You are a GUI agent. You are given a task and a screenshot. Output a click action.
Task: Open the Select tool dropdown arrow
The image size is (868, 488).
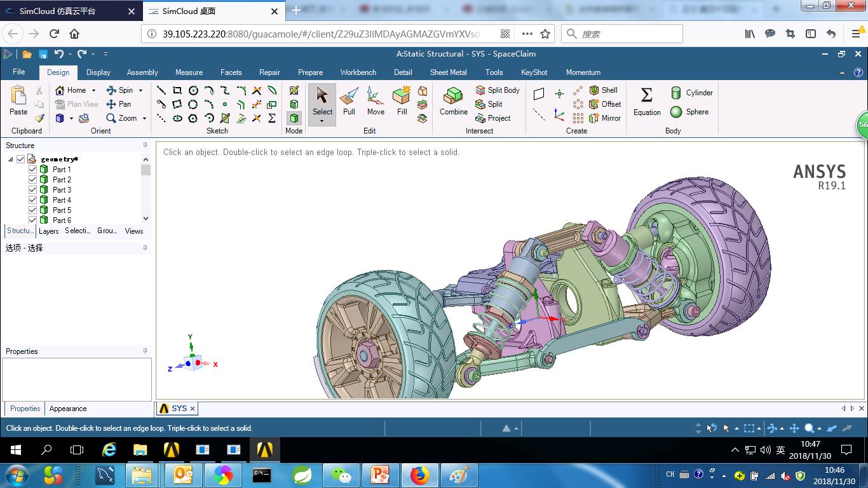(322, 120)
